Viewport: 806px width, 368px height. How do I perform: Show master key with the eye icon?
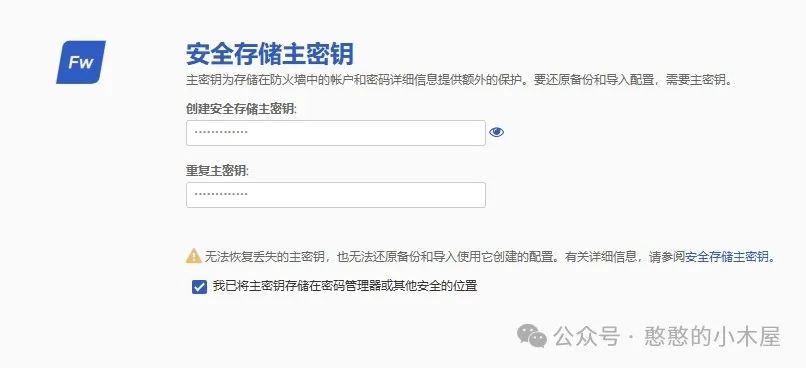[496, 133]
